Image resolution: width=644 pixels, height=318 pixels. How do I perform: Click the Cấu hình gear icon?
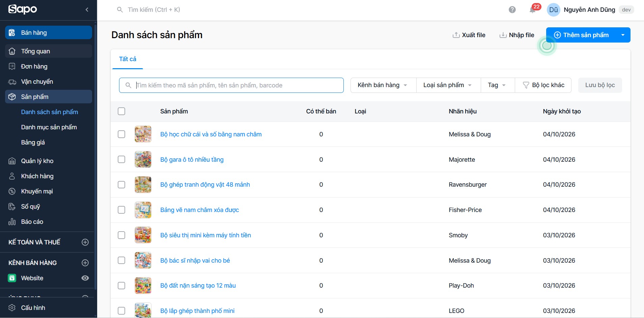coord(12,308)
